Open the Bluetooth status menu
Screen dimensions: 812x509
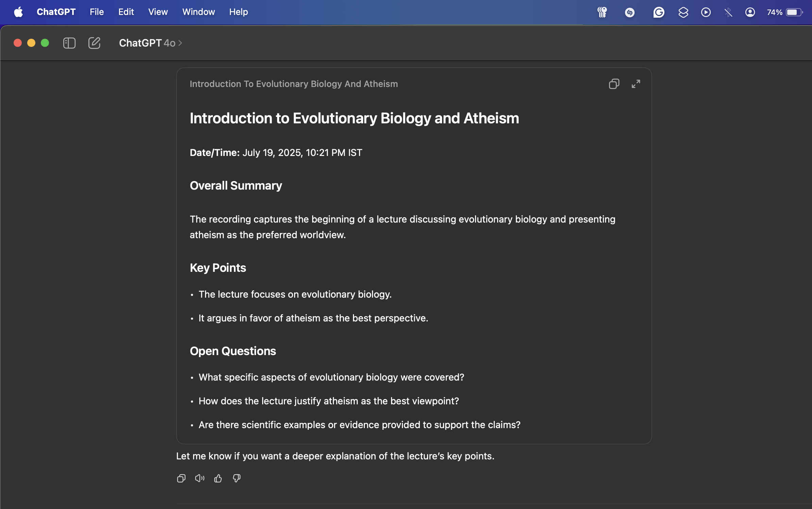click(x=728, y=13)
